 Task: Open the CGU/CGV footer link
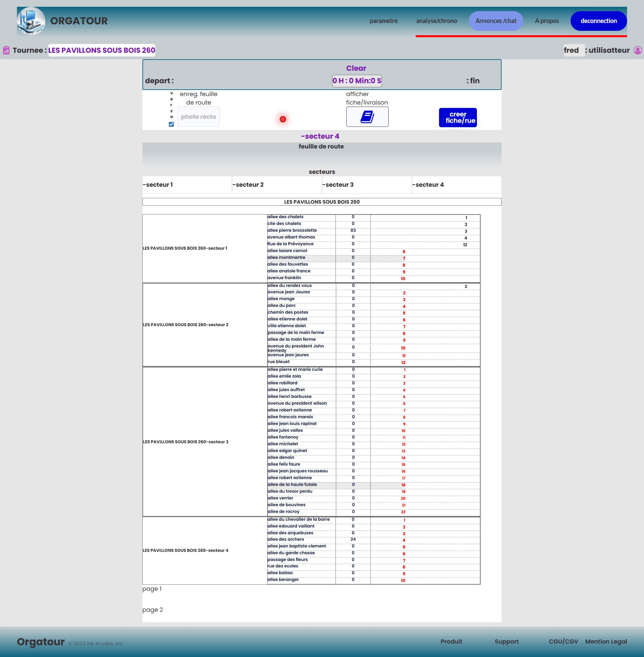click(563, 641)
